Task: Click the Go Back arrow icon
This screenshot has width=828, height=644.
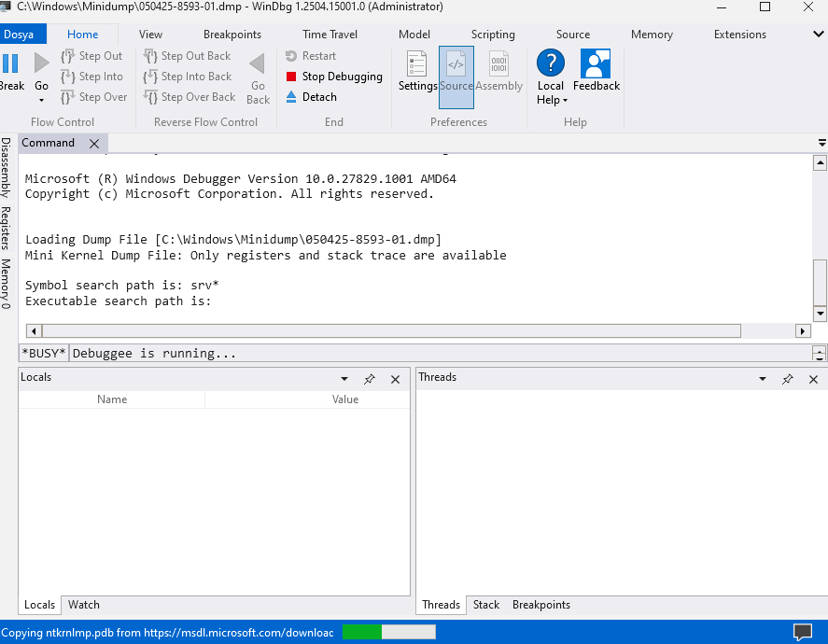Action: (x=258, y=63)
